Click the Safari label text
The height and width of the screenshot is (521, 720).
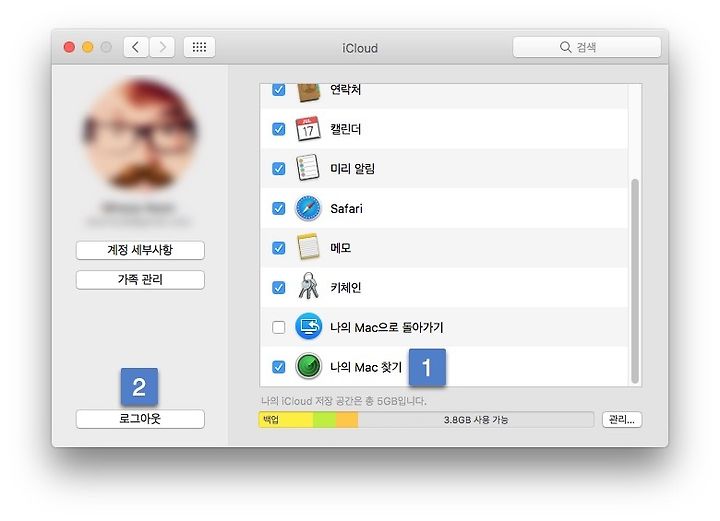[x=346, y=208]
